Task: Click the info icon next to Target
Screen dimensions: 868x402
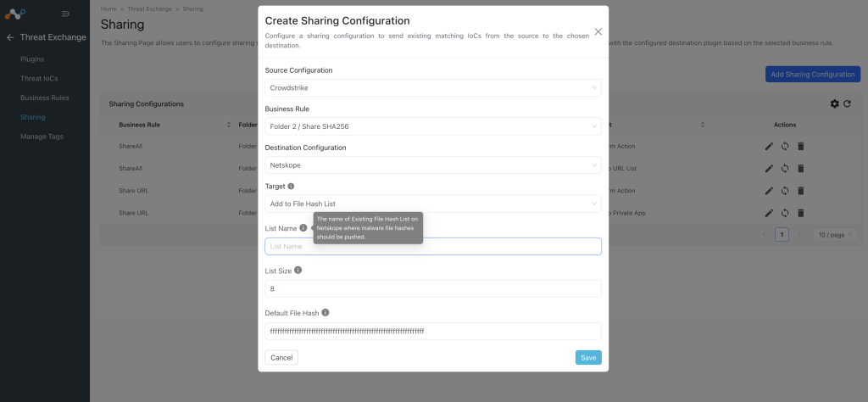Action: tap(292, 187)
